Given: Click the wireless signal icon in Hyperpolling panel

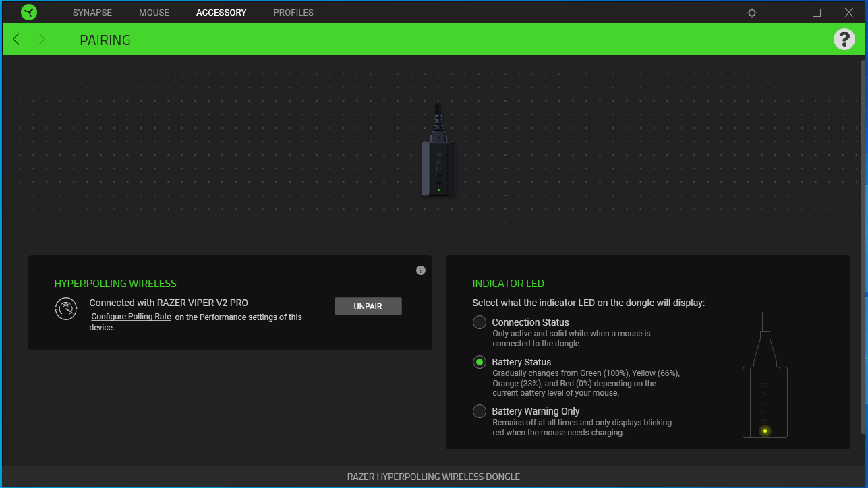Looking at the screenshot, I should pos(65,309).
